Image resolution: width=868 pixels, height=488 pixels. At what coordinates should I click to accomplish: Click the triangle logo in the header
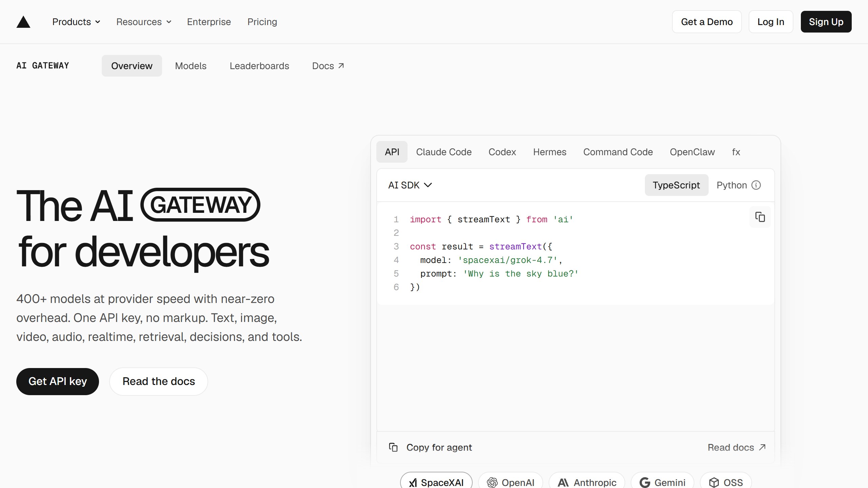23,22
